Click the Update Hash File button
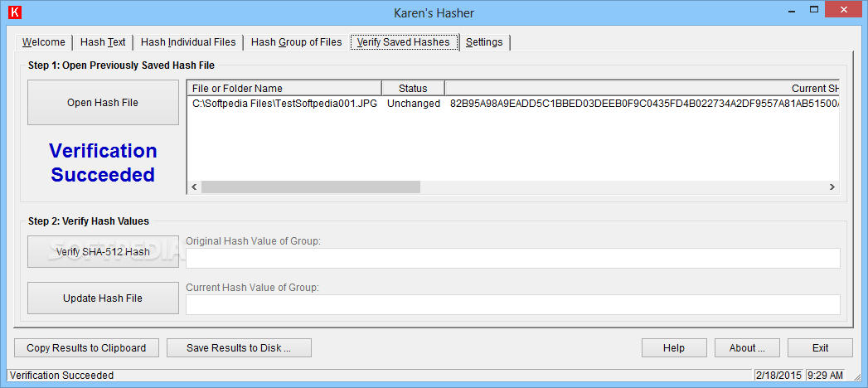 pos(103,298)
